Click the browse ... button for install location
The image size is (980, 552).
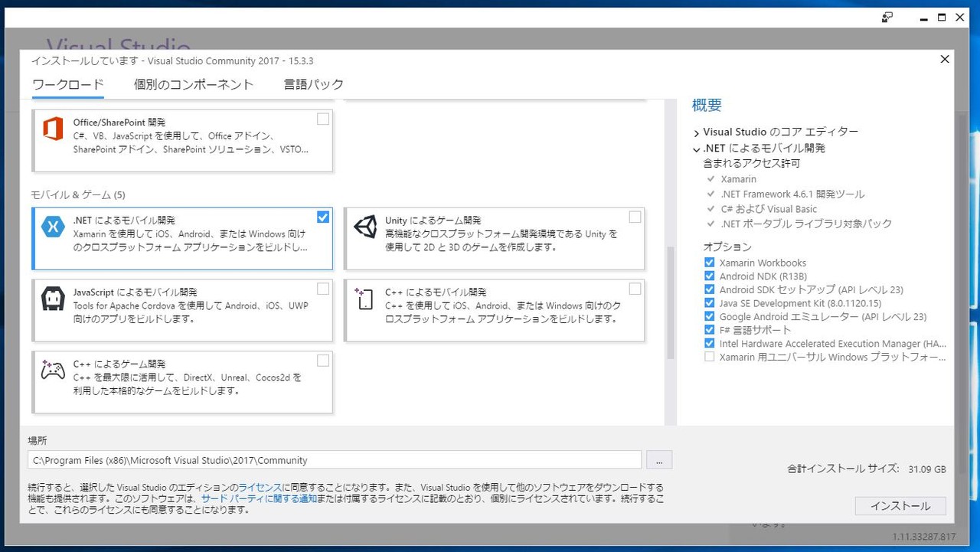pyautogui.click(x=659, y=459)
